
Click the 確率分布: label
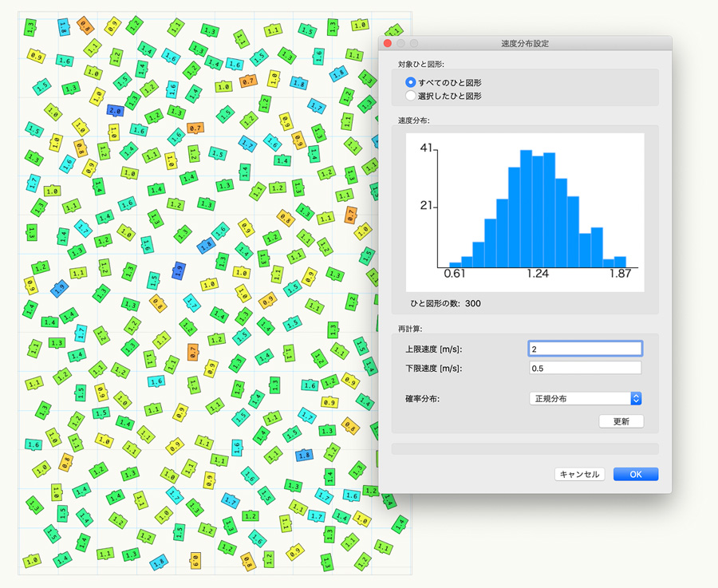(422, 399)
